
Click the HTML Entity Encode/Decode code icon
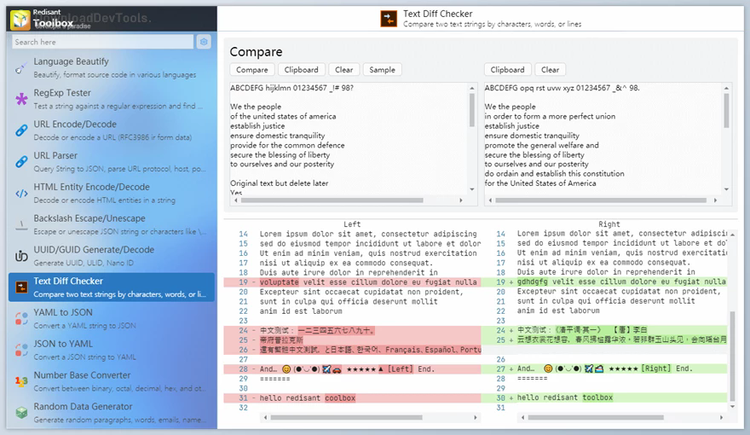coord(21,193)
